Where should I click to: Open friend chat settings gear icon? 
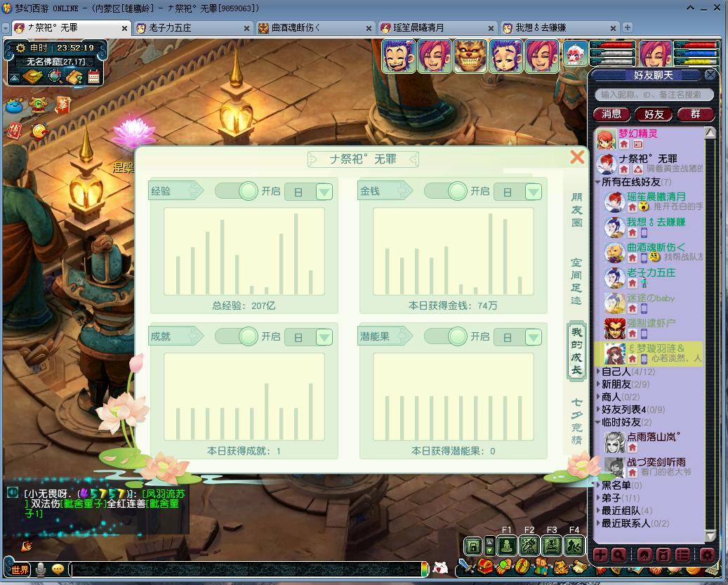[x=707, y=555]
